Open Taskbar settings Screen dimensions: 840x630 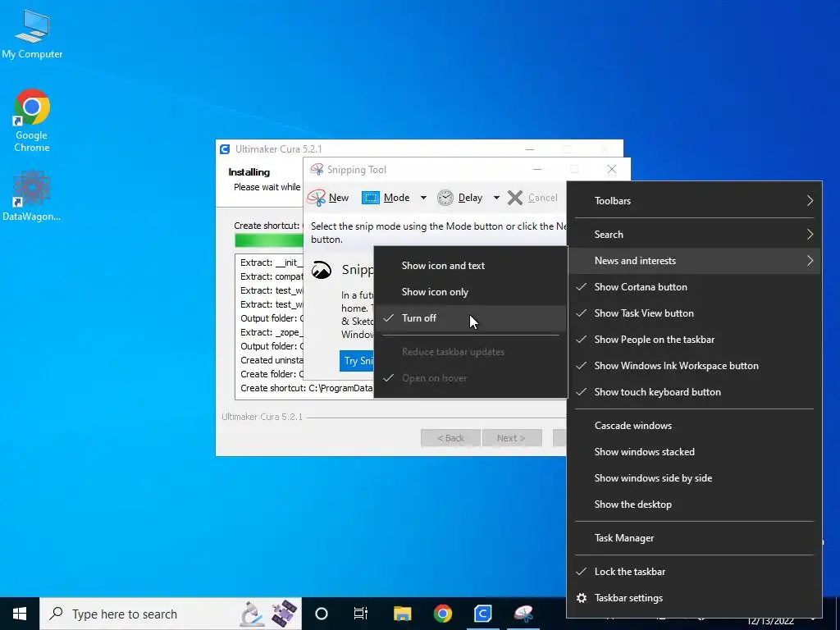point(695,598)
